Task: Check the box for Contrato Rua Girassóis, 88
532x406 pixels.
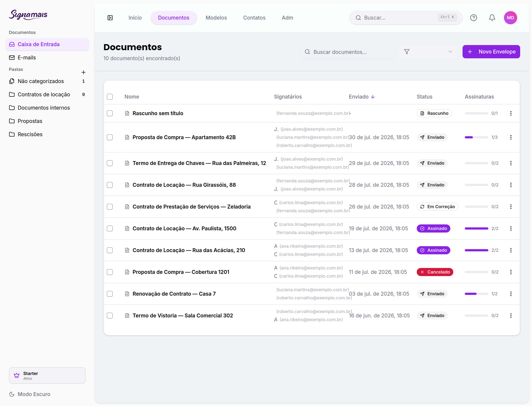Action: tap(110, 185)
